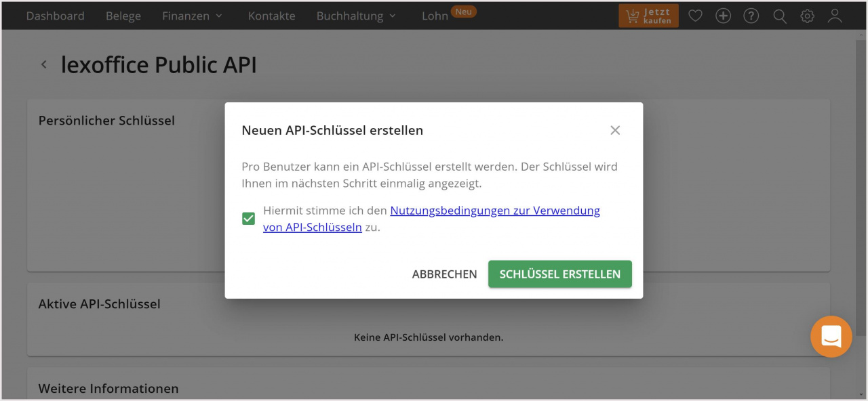Go to Dashboard in the top navigation
Image resolution: width=868 pixels, height=401 pixels.
point(56,16)
